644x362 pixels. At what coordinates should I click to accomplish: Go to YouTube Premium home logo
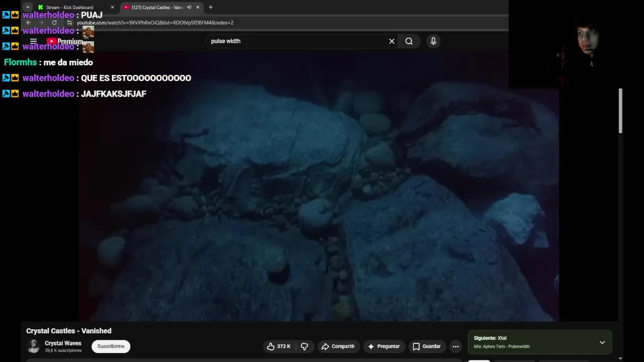tap(64, 41)
